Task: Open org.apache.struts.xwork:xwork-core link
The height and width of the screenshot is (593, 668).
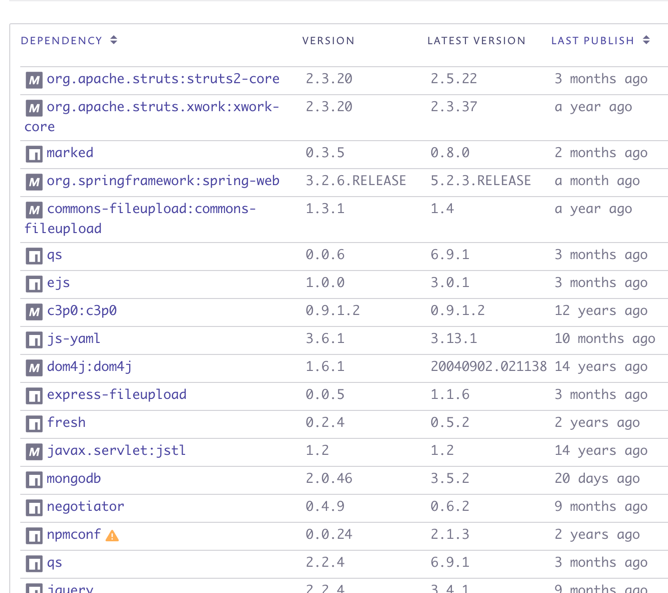Action: [152, 116]
